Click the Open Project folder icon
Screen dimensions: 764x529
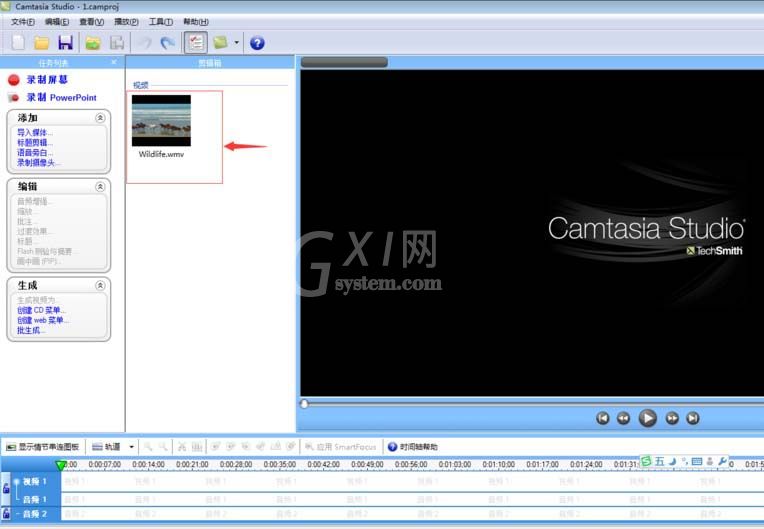point(41,43)
